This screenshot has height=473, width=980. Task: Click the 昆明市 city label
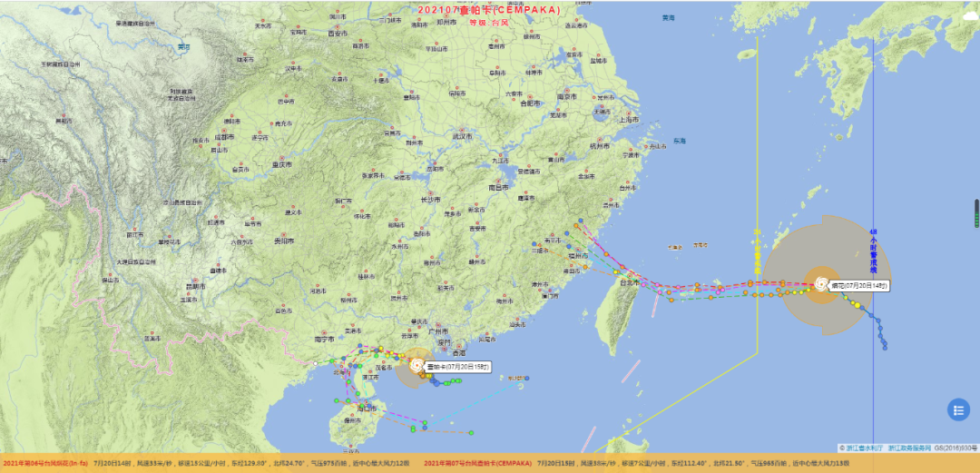tap(196, 287)
